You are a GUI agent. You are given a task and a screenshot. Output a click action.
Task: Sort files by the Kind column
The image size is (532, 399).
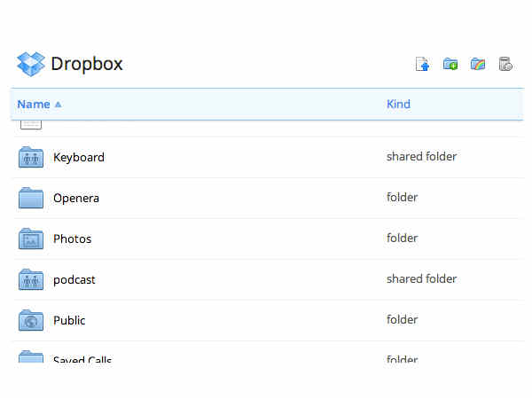398,105
